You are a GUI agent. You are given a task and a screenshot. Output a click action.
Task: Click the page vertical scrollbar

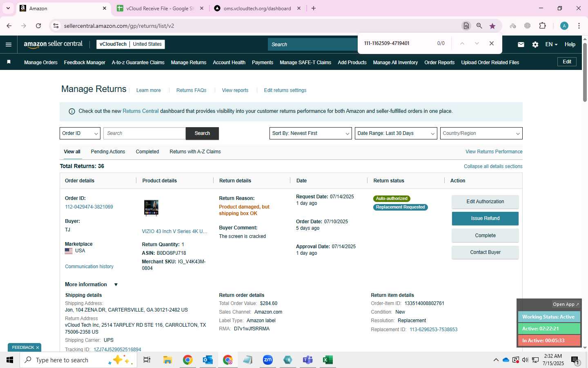[x=585, y=72]
